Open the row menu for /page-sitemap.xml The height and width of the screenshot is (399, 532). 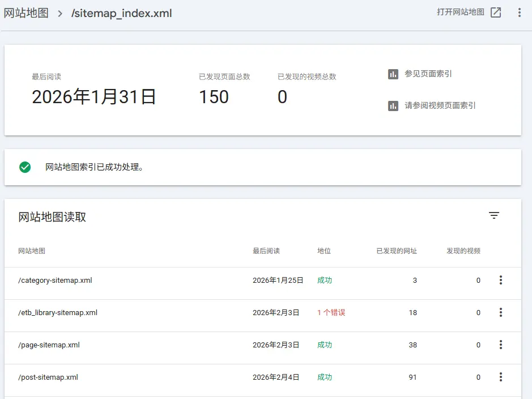click(x=501, y=345)
